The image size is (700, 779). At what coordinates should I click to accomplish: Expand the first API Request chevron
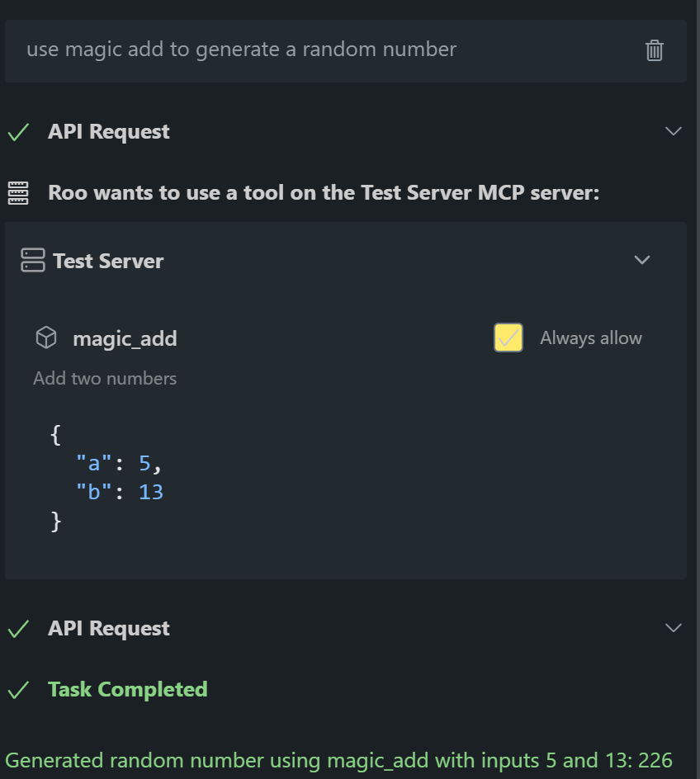674,131
